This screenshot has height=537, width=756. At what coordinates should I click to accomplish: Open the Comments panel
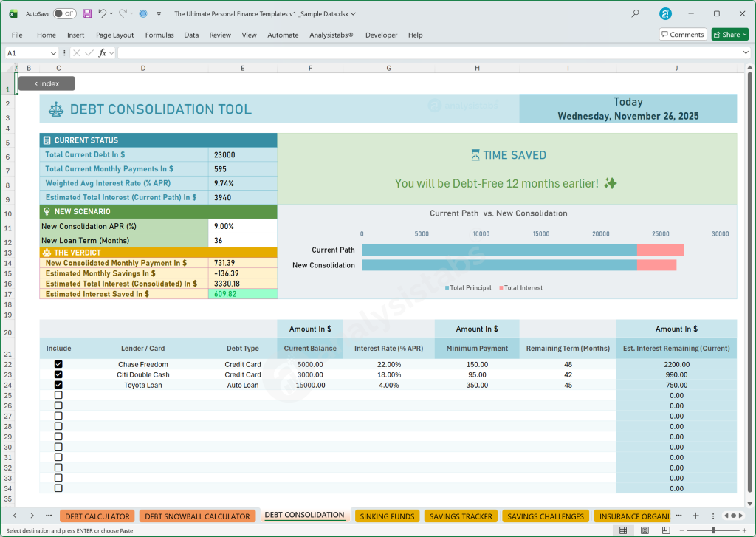682,34
